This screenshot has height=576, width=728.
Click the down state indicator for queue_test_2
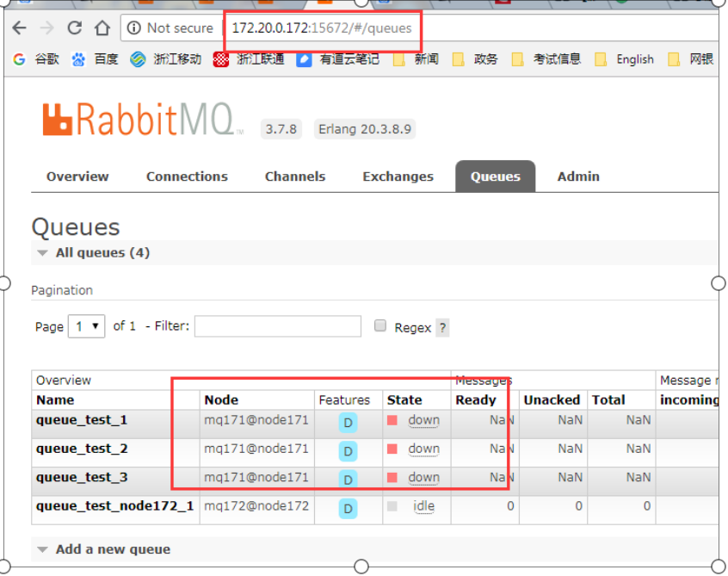pyautogui.click(x=423, y=449)
